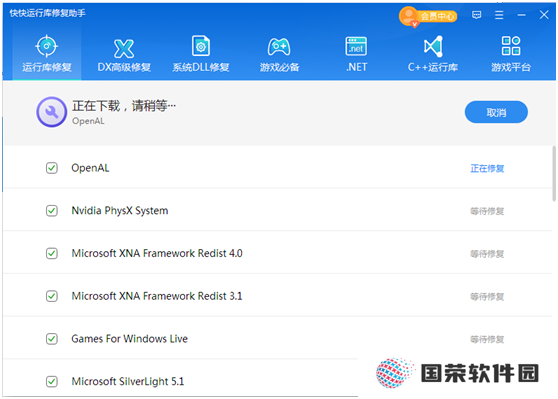Open the C++运行库 tab
Image resolution: width=558 pixels, height=399 pixels.
pos(433,54)
